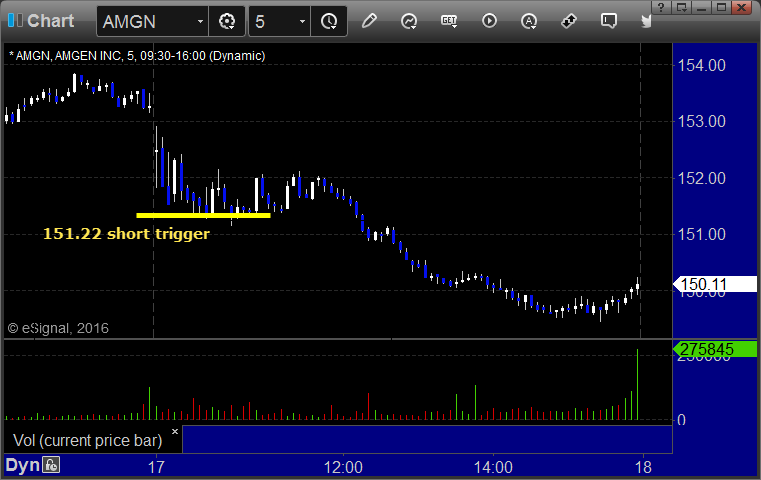The width and height of the screenshot is (761, 480).
Task: Expand the interval 5 dropdown arrow
Action: (x=302, y=21)
